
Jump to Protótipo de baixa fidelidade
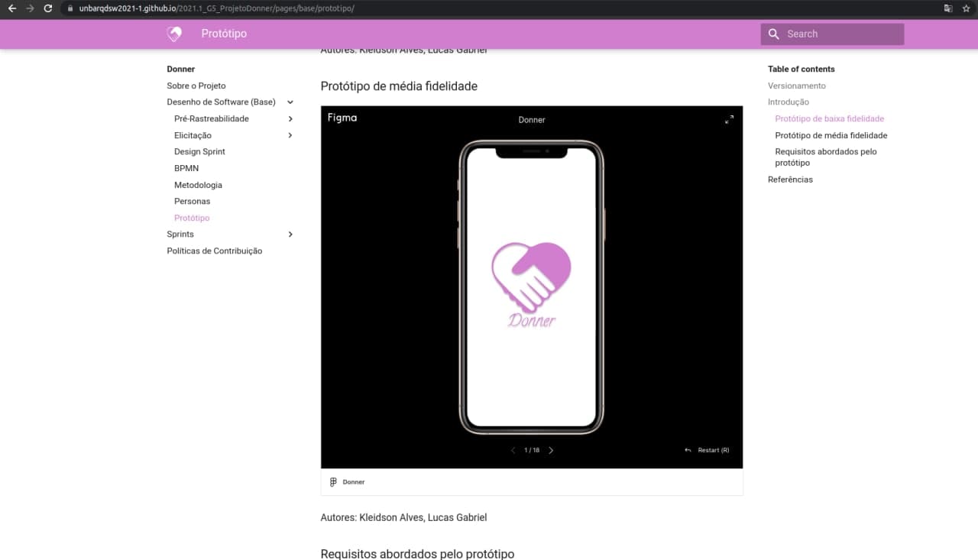point(830,118)
